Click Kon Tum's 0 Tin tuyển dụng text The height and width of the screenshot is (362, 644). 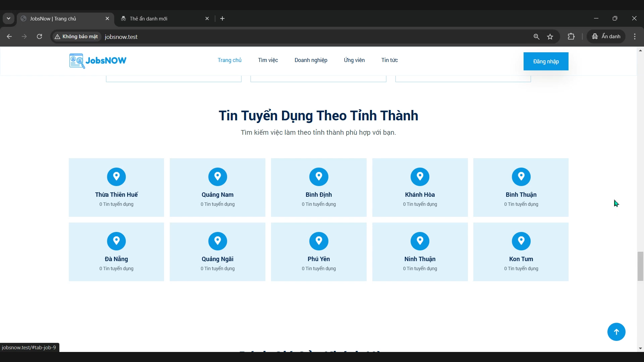click(521, 268)
